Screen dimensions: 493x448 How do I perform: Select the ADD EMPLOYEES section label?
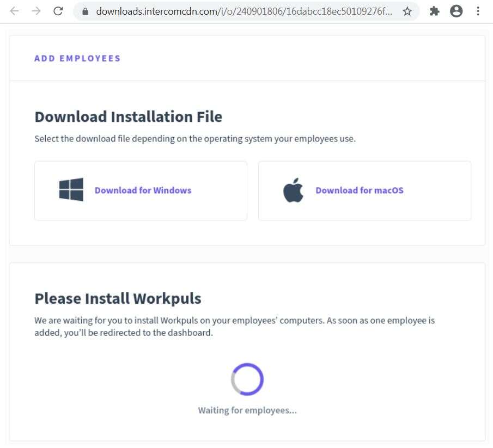(x=77, y=58)
